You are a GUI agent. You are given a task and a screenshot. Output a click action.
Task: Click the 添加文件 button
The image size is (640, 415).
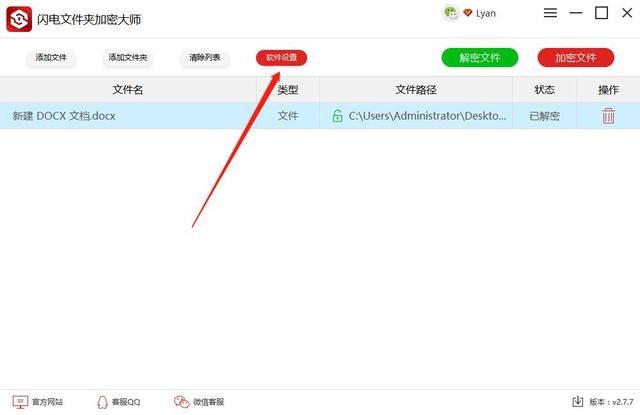coord(51,58)
